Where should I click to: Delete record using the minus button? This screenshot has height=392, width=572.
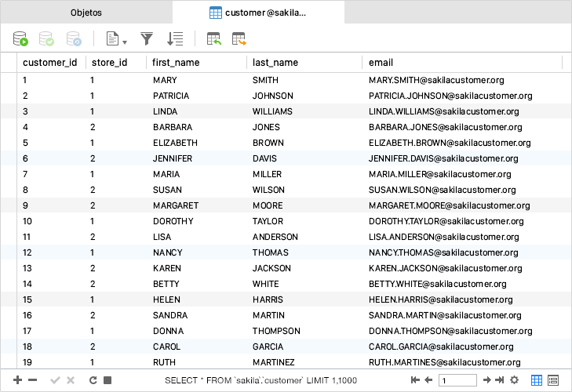tap(32, 380)
